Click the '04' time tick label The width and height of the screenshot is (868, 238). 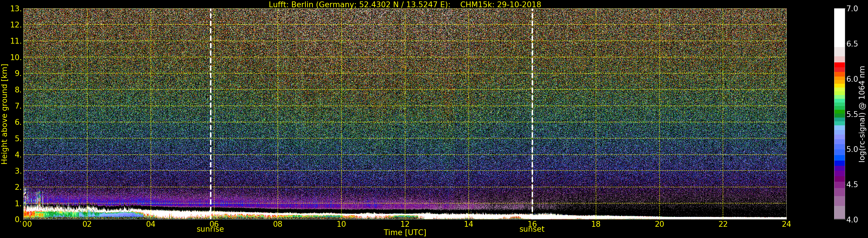151,224
